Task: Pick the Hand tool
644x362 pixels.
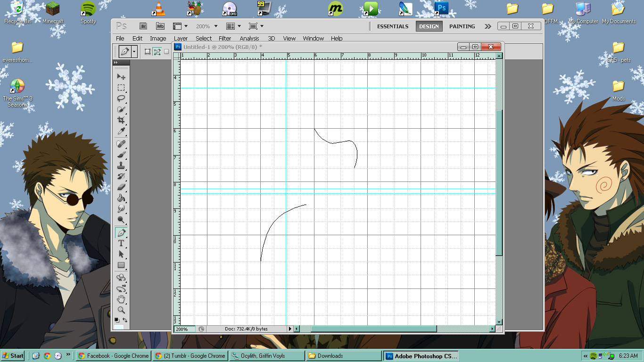Action: pos(121,299)
